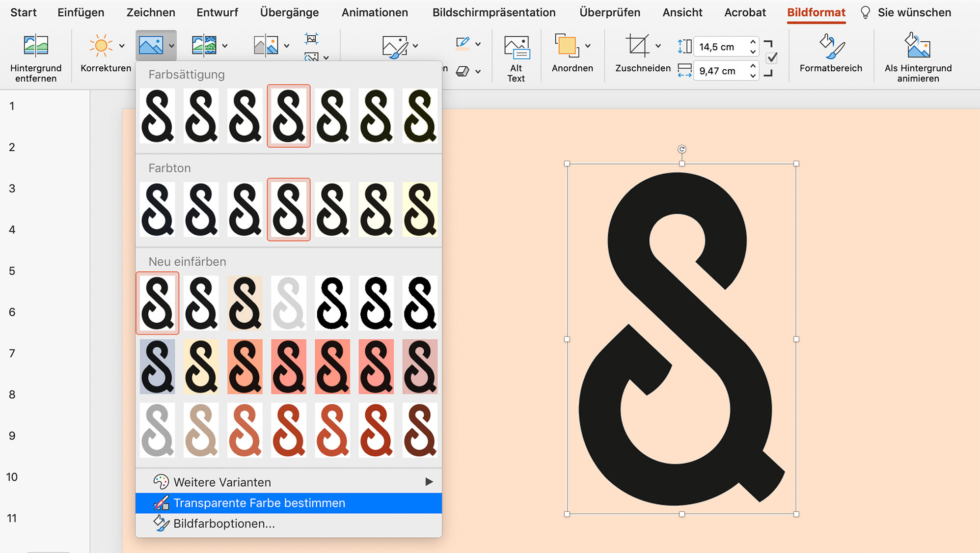Click the Anordnen icon
This screenshot has width=980, height=553.
coord(567,46)
